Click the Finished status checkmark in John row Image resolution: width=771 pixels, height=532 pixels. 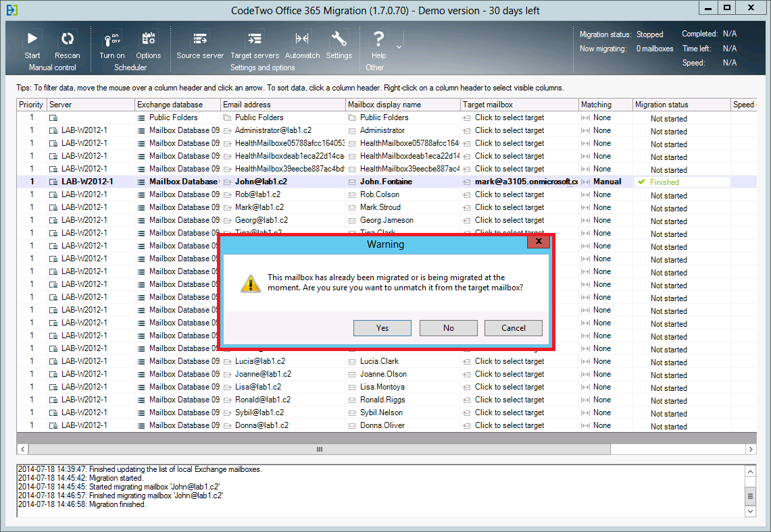641,182
